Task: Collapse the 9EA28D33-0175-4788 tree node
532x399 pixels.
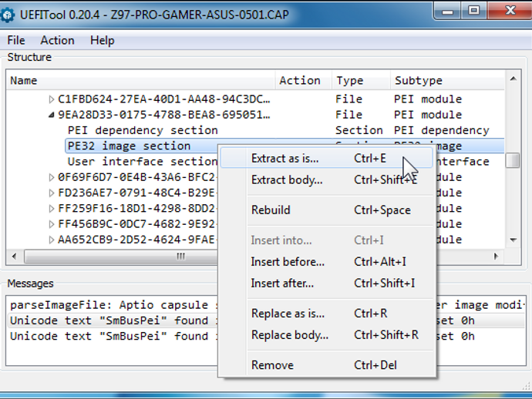Action: (x=51, y=115)
